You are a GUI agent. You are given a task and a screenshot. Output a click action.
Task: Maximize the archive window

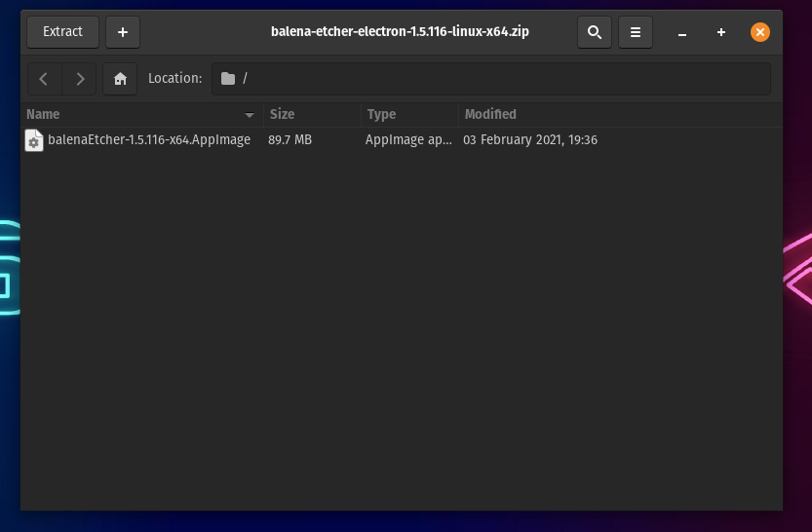coord(721,32)
